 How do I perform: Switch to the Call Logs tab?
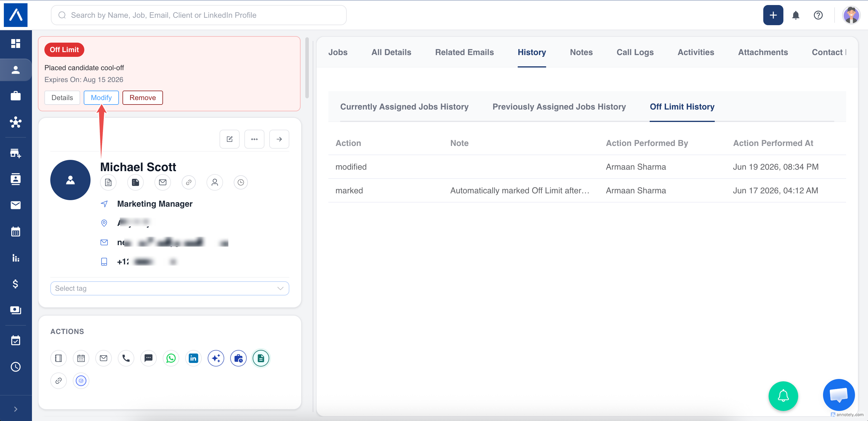pos(635,52)
